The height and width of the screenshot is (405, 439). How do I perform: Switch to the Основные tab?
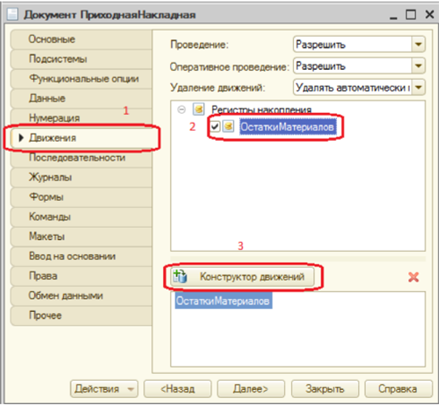[x=81, y=39]
